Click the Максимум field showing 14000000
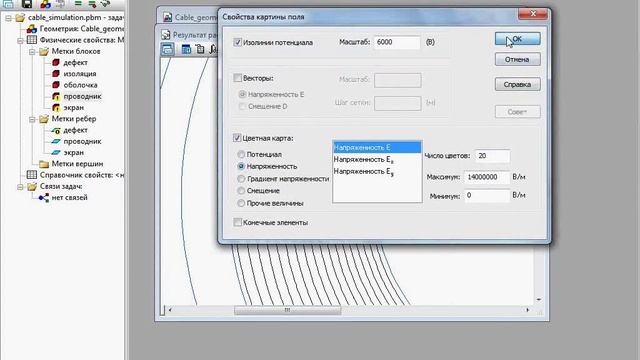 click(487, 177)
